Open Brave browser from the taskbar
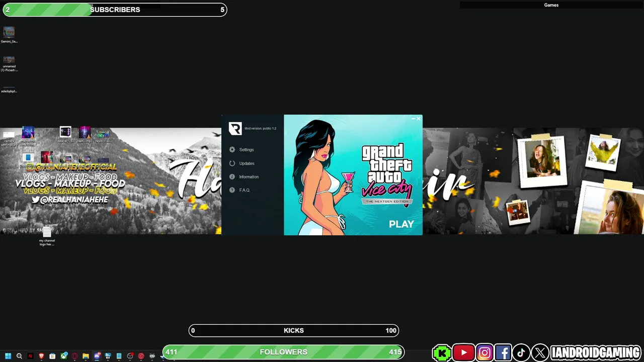This screenshot has height=362, width=644. click(x=41, y=356)
